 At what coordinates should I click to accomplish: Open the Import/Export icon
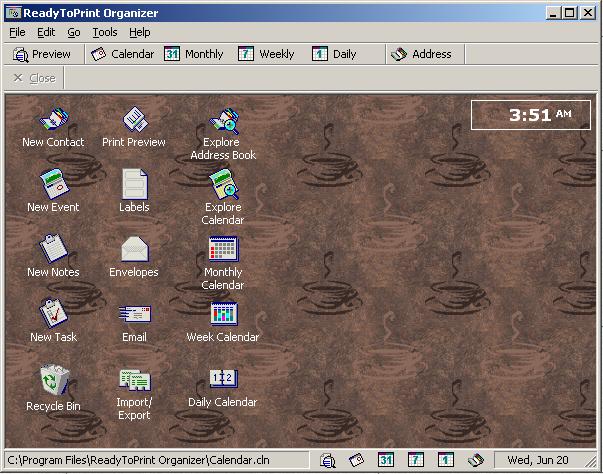coord(134,394)
